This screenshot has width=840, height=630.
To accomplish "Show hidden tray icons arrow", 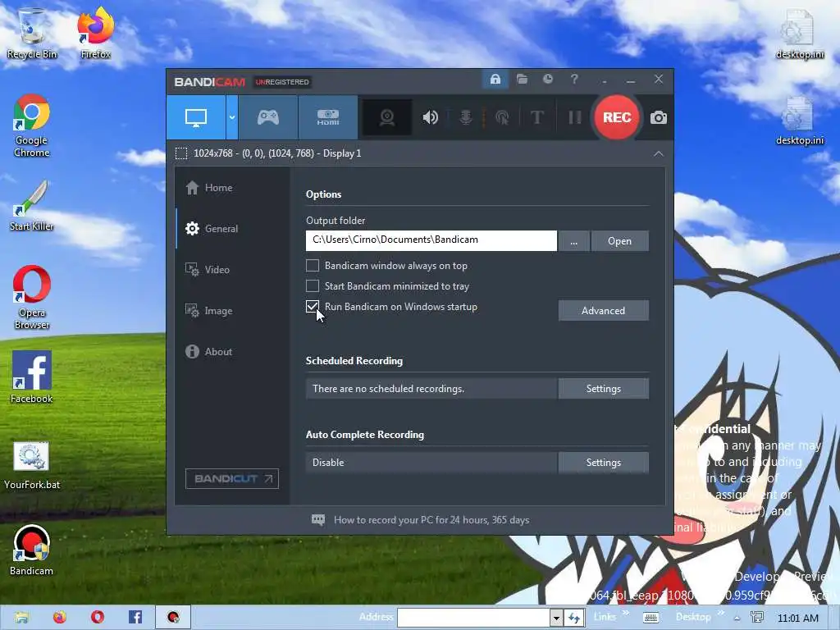I will tap(737, 619).
